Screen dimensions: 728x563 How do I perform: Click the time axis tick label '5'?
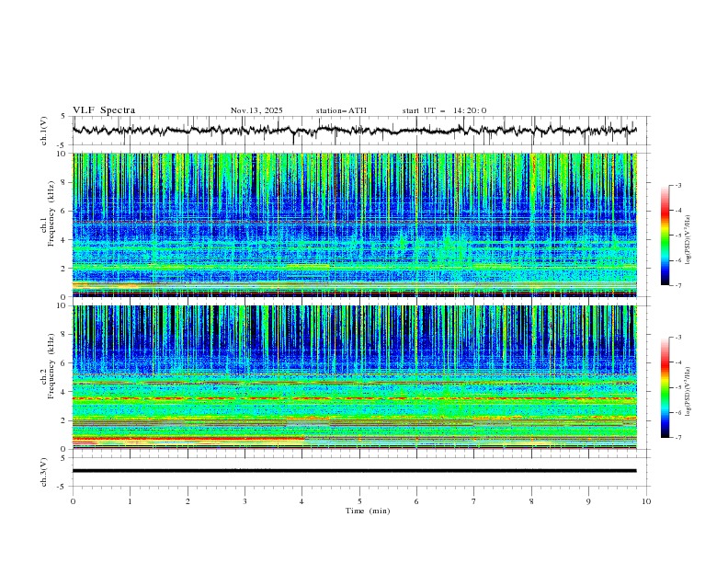pyautogui.click(x=359, y=501)
